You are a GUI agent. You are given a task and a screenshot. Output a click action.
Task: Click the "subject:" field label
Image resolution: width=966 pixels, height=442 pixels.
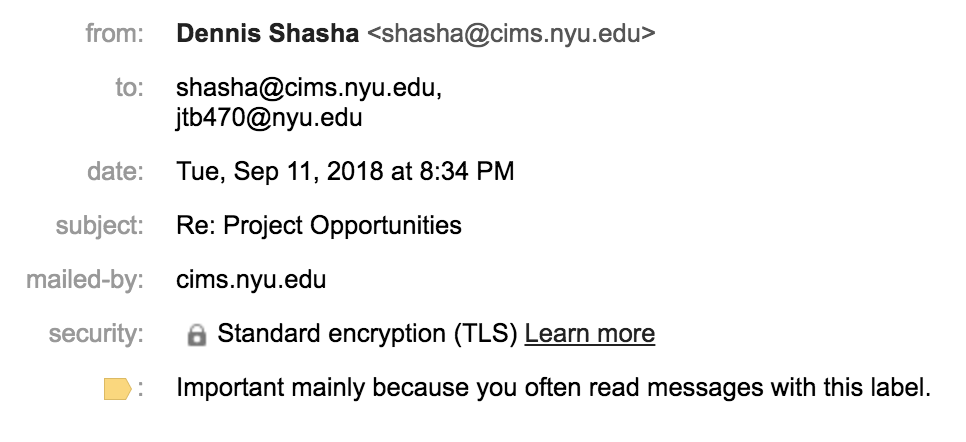point(99,225)
